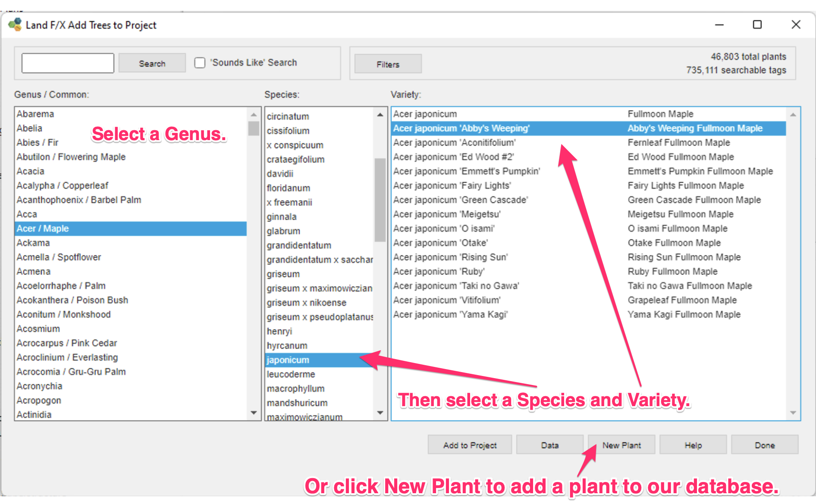This screenshot has height=504, width=816.
Task: Click Ruby Fullmoon Maple common name
Action: coord(672,272)
